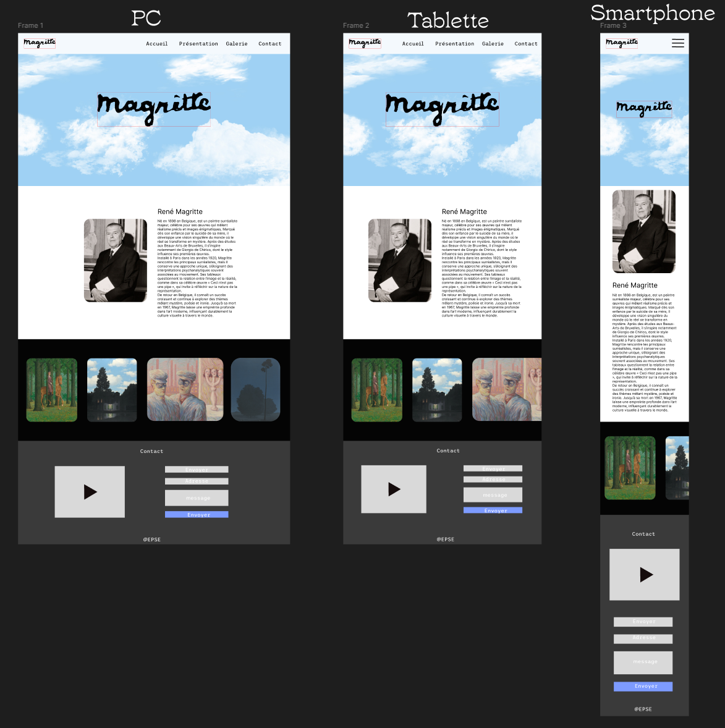
Task: Click the blue Envoyer button in PC frame
Action: click(x=197, y=514)
